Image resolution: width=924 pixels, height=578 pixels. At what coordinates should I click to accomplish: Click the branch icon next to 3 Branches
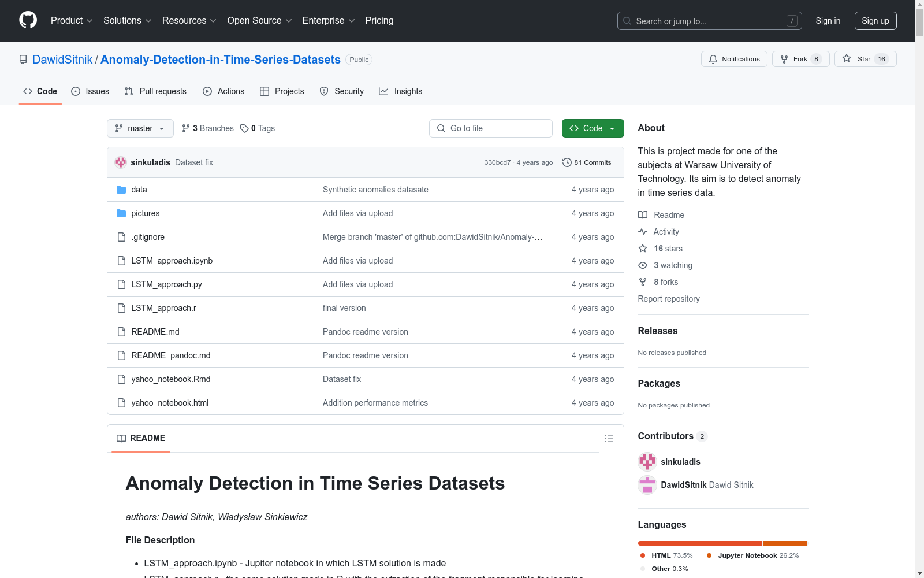[x=186, y=128]
